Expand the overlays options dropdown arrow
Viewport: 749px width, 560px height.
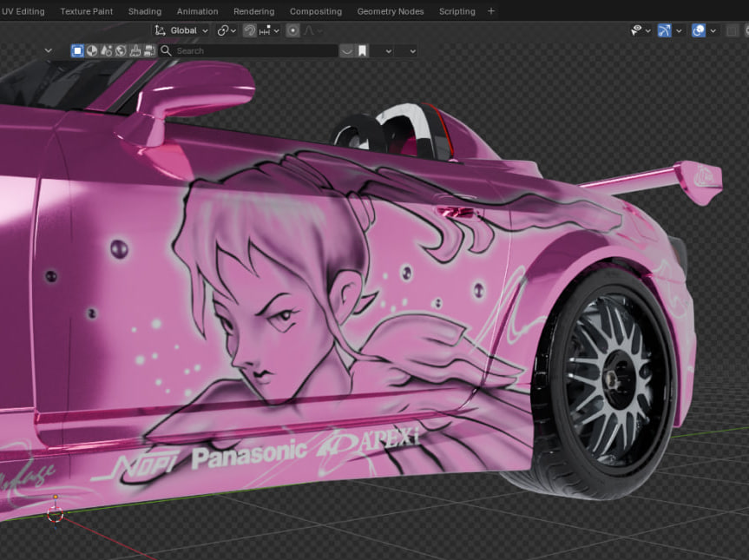coord(713,31)
